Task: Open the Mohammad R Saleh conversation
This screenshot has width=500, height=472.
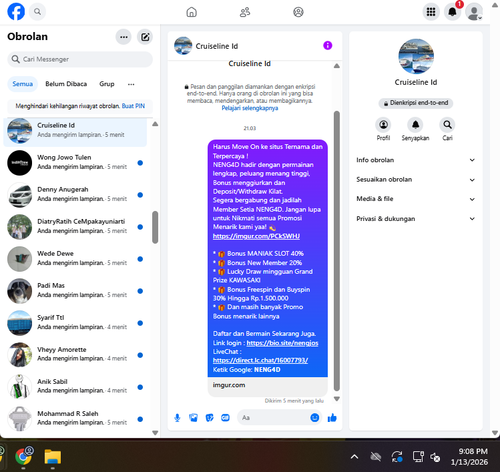Action: pos(75,419)
